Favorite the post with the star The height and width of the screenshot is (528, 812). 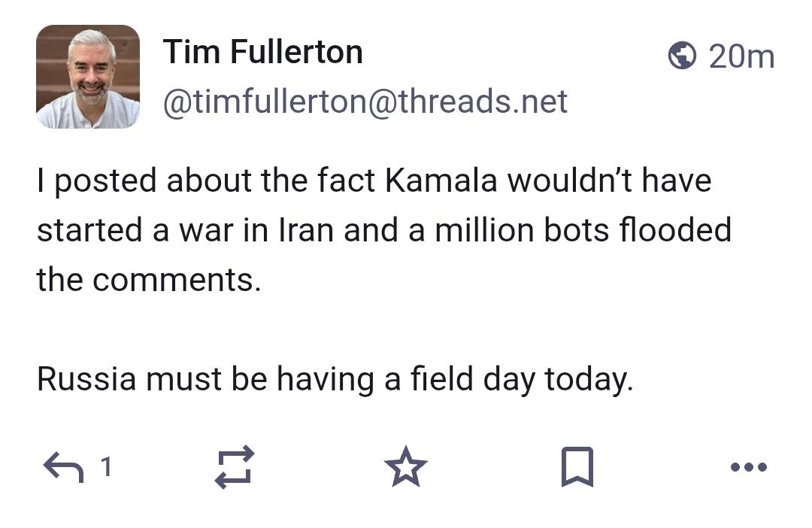[406, 467]
